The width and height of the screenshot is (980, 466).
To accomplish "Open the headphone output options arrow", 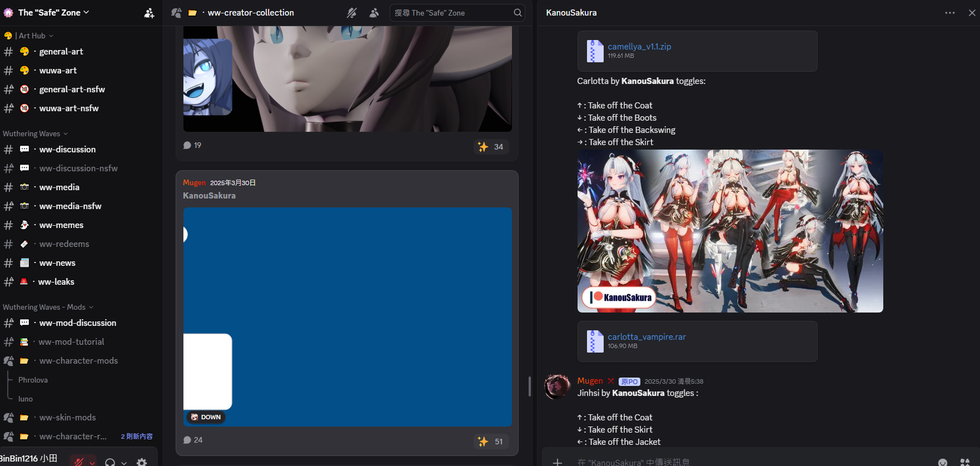I will 124,462.
